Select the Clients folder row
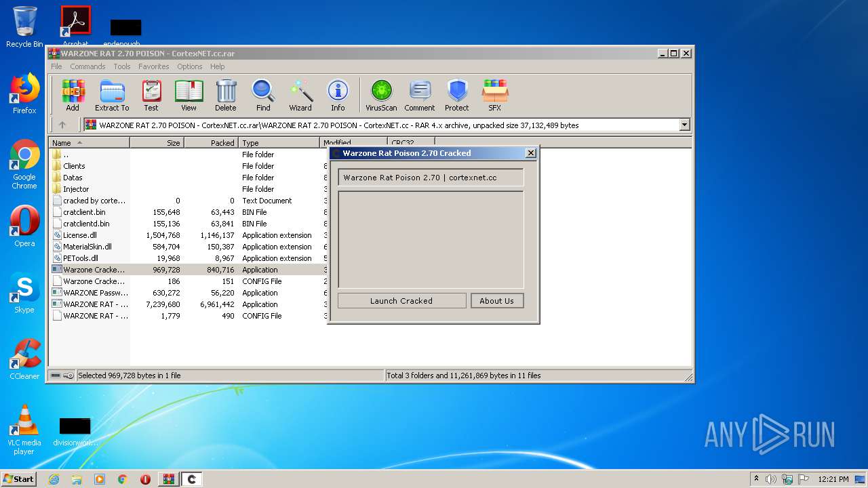868x488 pixels. (x=189, y=166)
